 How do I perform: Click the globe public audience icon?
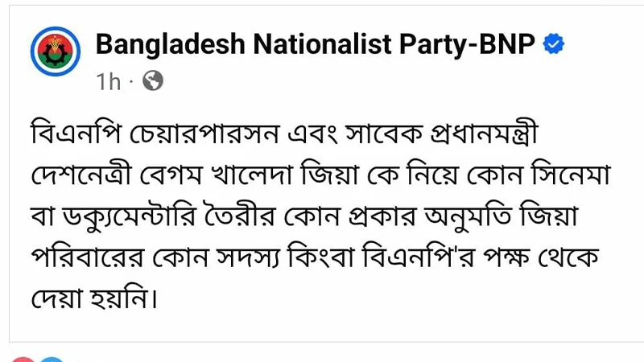[153, 81]
